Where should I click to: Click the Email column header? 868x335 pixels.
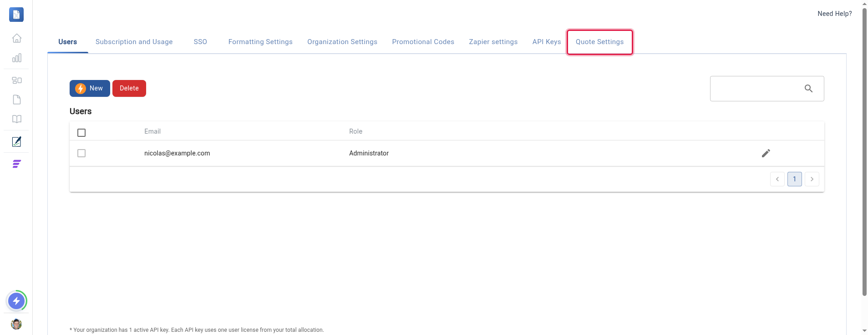(152, 131)
